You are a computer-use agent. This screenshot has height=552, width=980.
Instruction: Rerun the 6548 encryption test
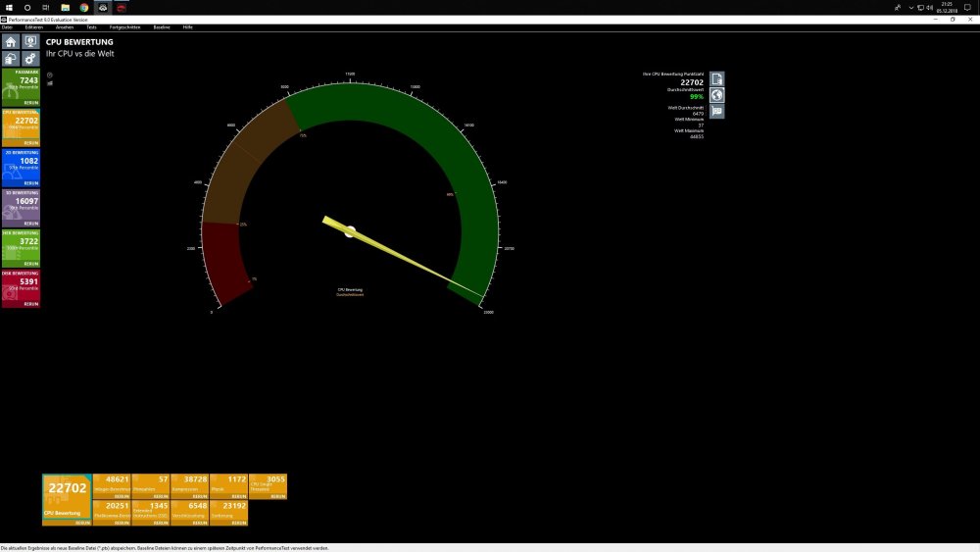point(200,523)
